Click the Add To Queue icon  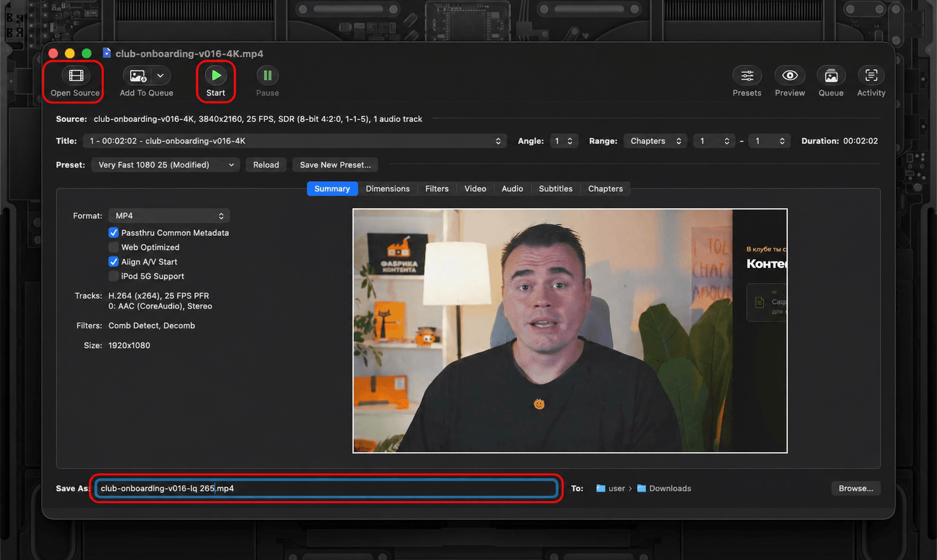(138, 75)
